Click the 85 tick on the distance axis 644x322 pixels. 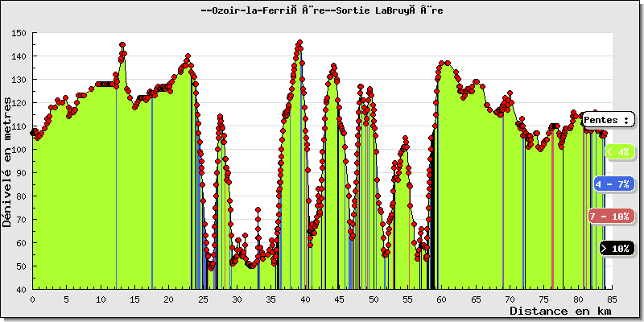(612, 298)
